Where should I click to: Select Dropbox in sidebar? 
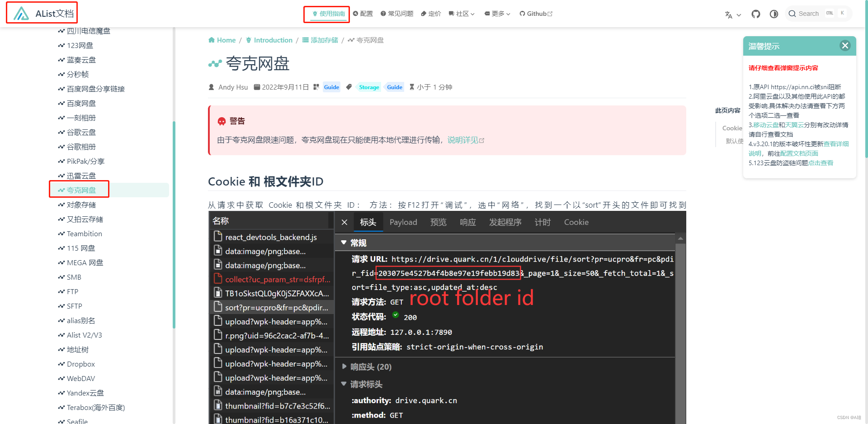(77, 364)
